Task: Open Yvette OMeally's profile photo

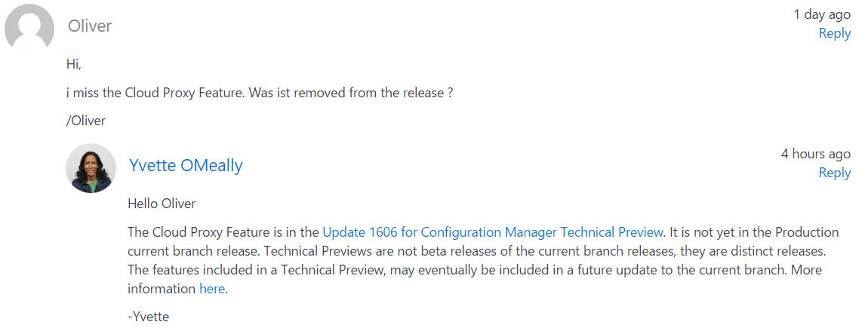Action: [91, 168]
